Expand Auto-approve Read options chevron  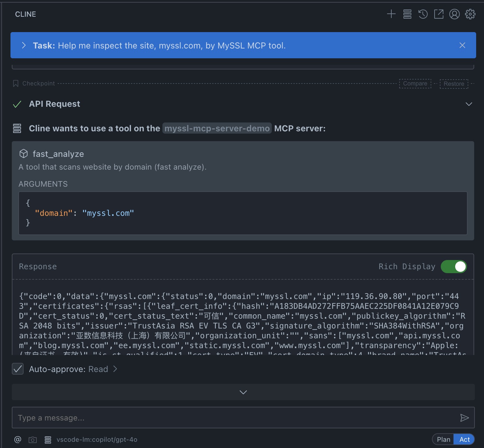115,369
